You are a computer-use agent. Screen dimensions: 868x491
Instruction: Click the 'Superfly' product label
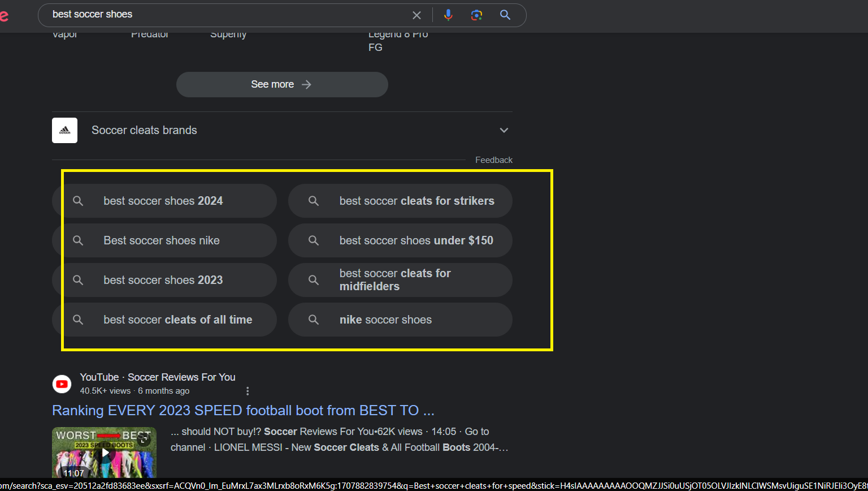point(228,35)
